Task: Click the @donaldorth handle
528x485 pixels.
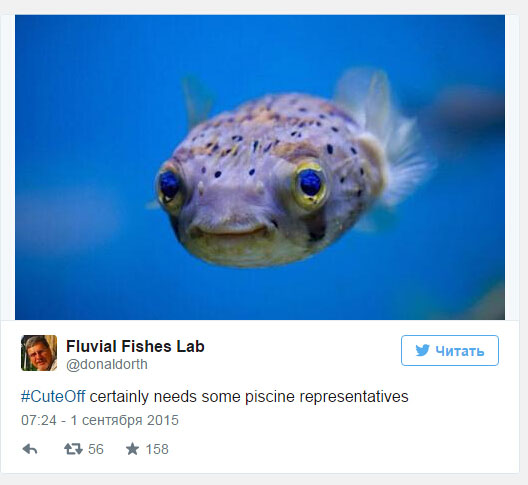Action: [x=107, y=364]
